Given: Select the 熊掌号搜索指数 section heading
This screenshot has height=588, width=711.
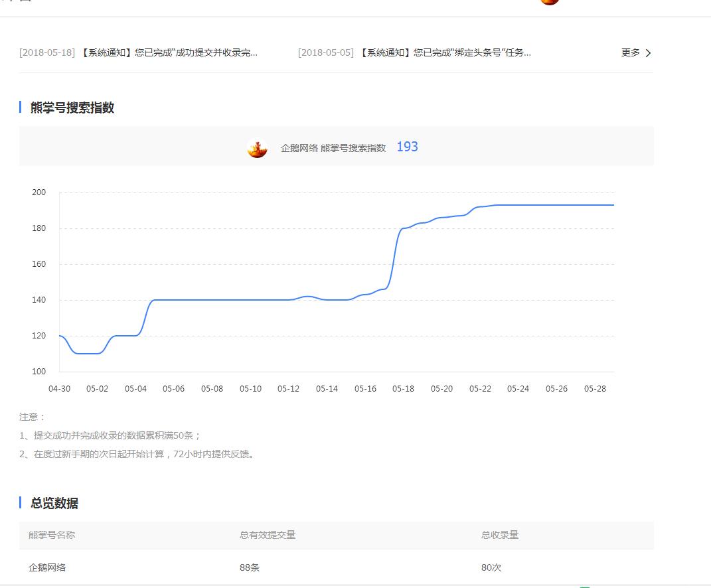Looking at the screenshot, I should [72, 108].
